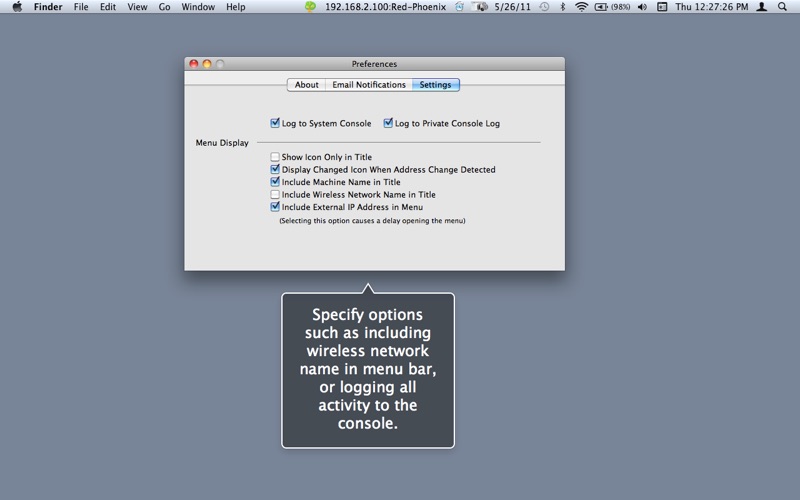800x500 pixels.
Task: Open the Window menu
Action: point(198,7)
